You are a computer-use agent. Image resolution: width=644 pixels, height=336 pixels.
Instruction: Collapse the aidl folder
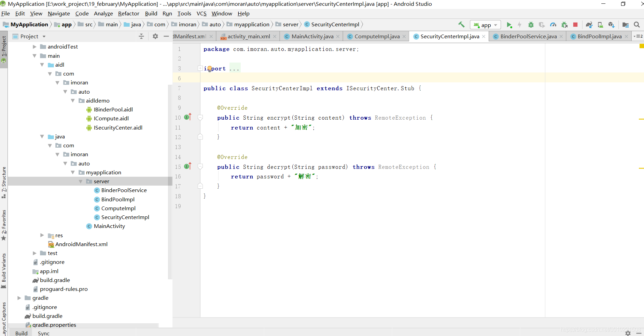(x=42, y=65)
